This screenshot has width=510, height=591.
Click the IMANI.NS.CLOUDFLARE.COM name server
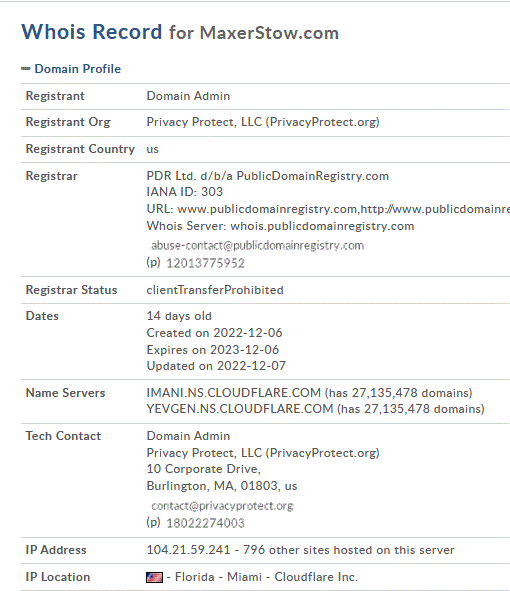pyautogui.click(x=234, y=393)
